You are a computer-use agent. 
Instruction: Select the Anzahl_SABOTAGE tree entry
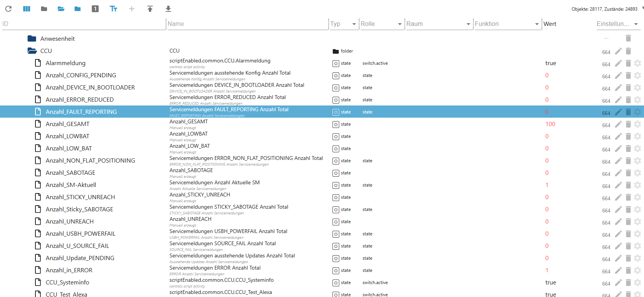point(70,172)
